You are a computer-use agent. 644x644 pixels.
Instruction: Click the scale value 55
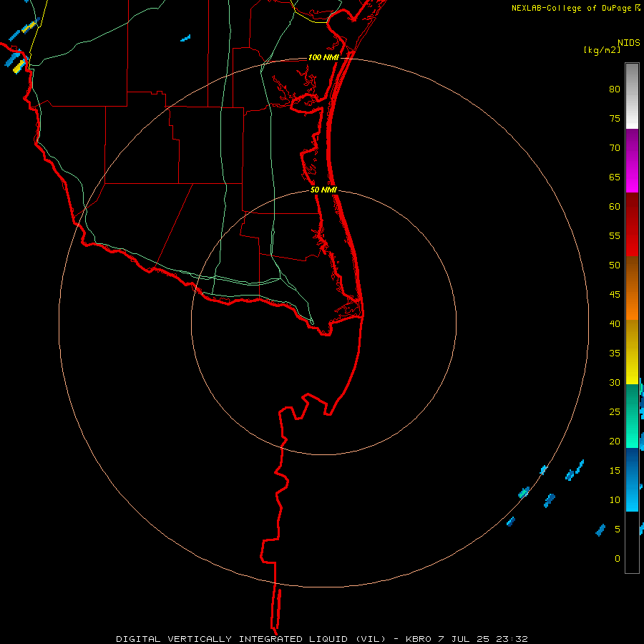tap(615, 235)
